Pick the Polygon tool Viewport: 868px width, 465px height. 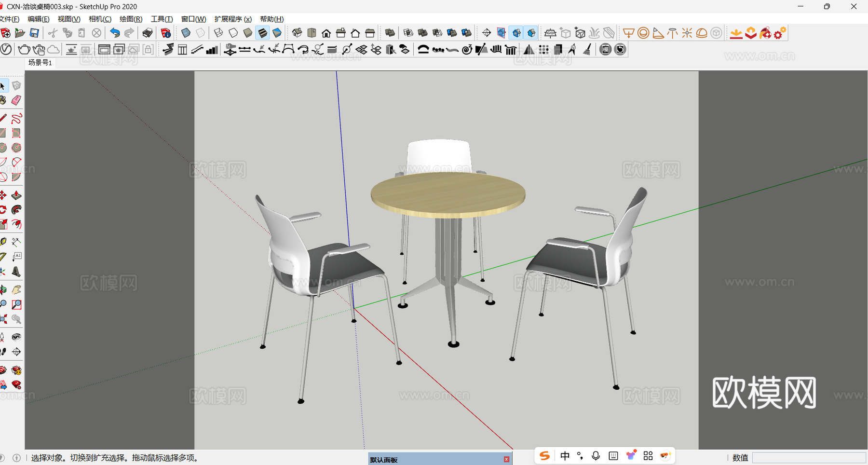pos(16,147)
